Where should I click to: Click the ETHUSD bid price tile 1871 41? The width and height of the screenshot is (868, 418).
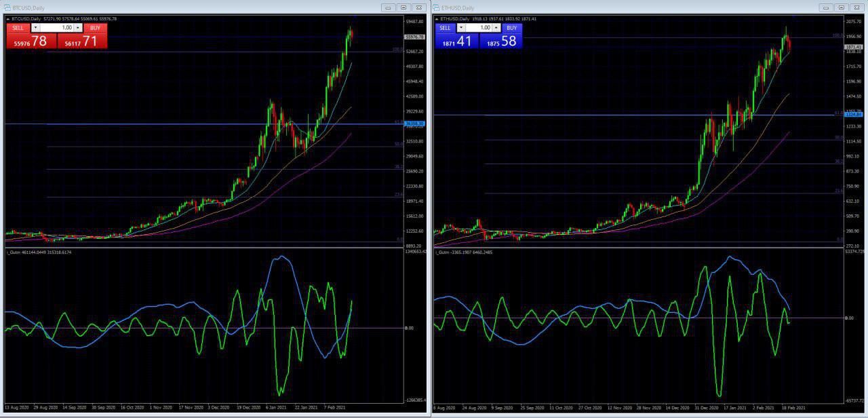(x=456, y=41)
